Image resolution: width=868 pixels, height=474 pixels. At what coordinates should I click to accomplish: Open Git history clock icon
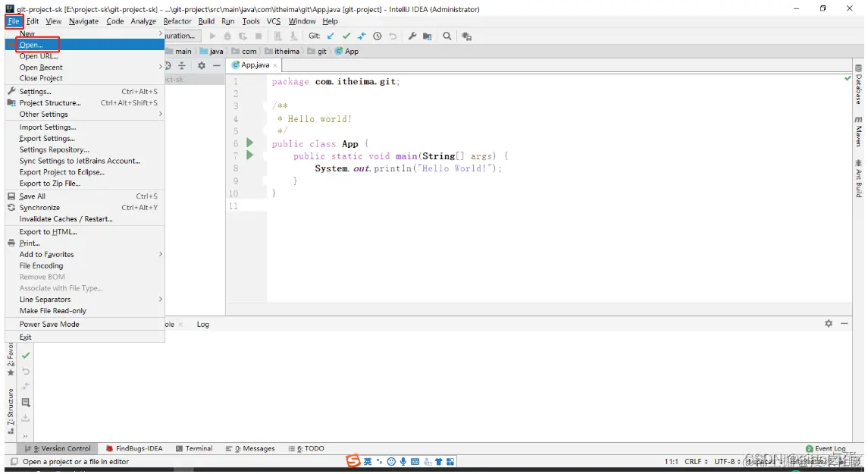pyautogui.click(x=377, y=36)
